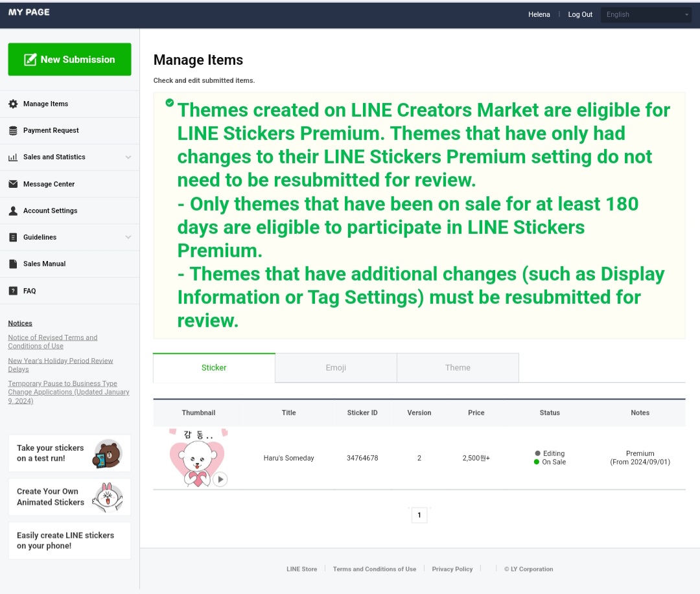Click the Message Center envelope icon
Viewport: 700px width, 594px height.
(x=13, y=184)
